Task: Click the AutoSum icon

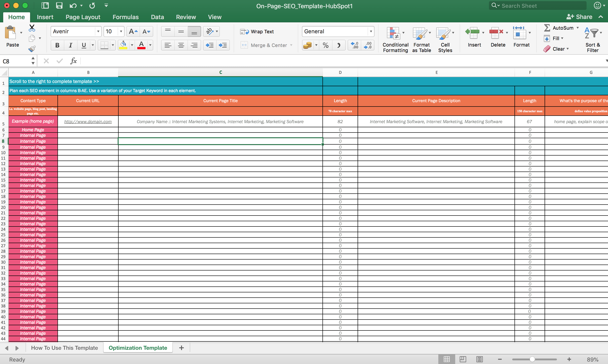Action: (547, 28)
